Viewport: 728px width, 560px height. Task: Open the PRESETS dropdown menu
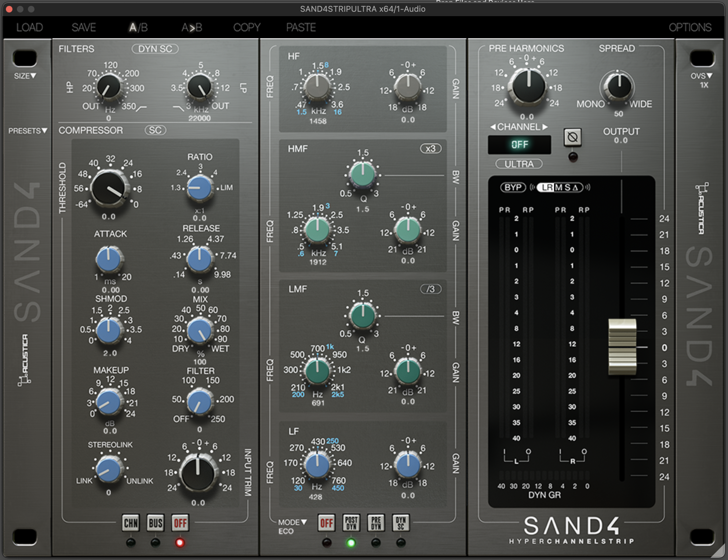coord(28,131)
